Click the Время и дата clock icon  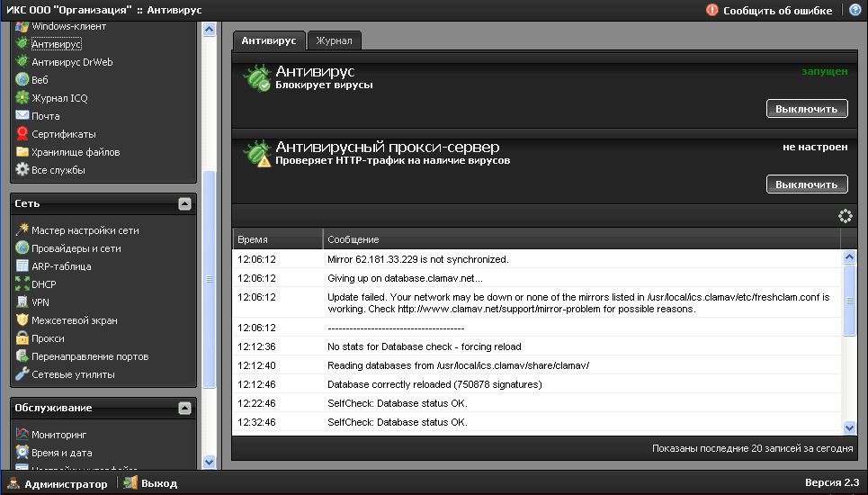22,452
